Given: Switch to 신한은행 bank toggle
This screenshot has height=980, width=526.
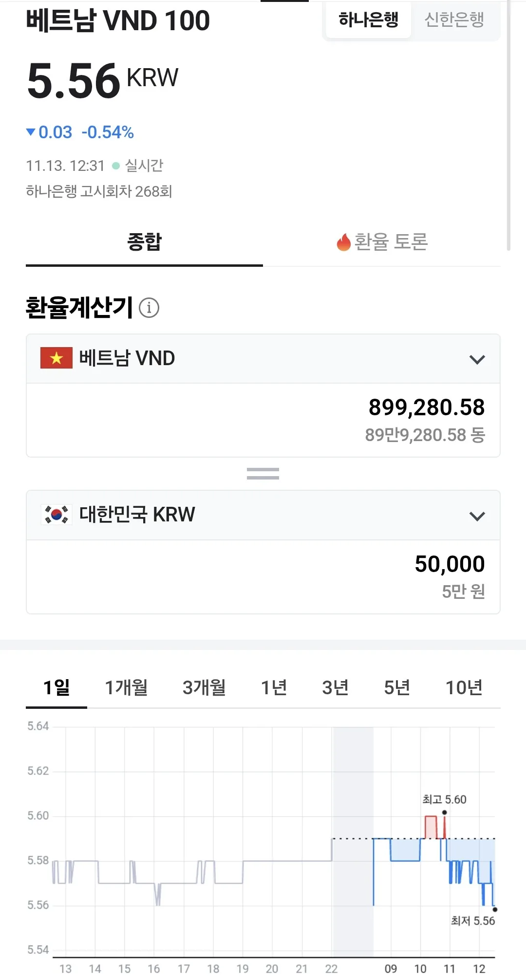Looking at the screenshot, I should pos(454,20).
